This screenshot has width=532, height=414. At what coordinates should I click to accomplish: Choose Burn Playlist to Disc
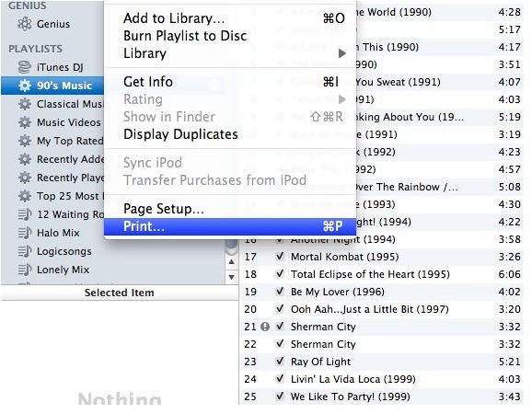[230, 36]
